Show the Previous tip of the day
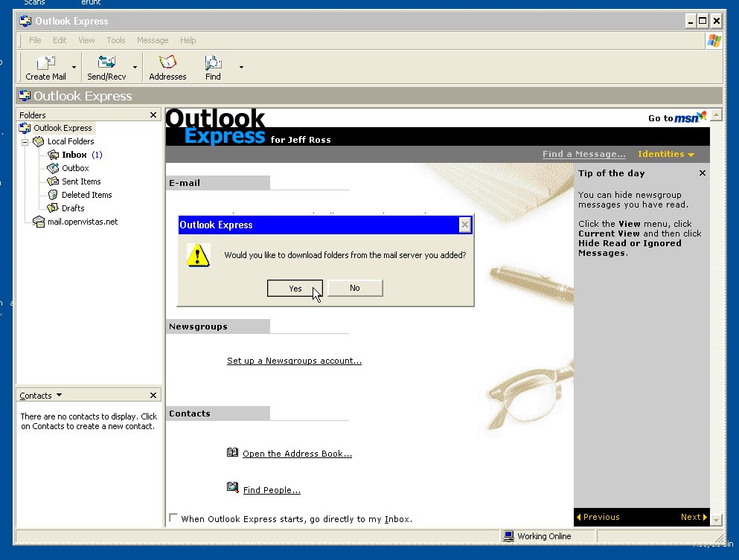This screenshot has height=560, width=739. (598, 517)
